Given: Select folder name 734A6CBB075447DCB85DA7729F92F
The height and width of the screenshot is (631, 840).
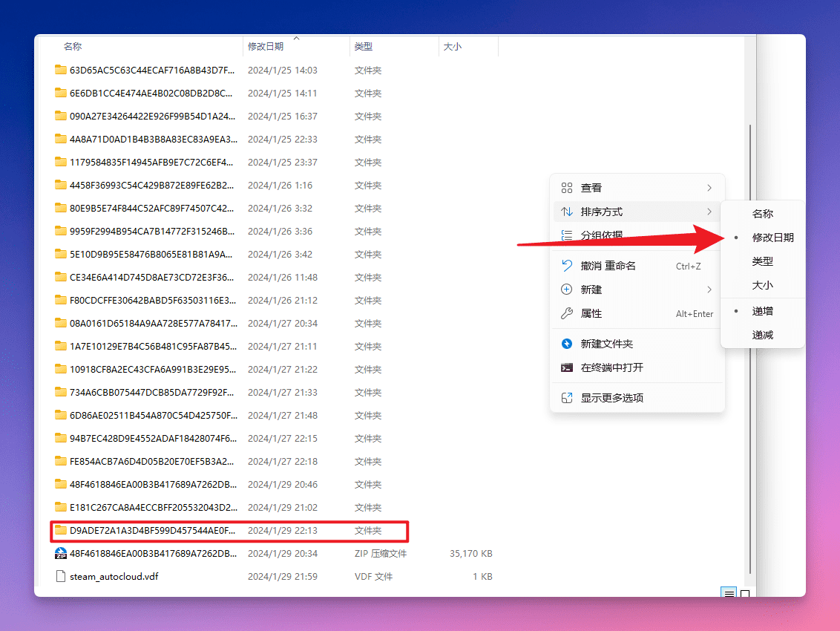Looking at the screenshot, I should pyautogui.click(x=151, y=393).
